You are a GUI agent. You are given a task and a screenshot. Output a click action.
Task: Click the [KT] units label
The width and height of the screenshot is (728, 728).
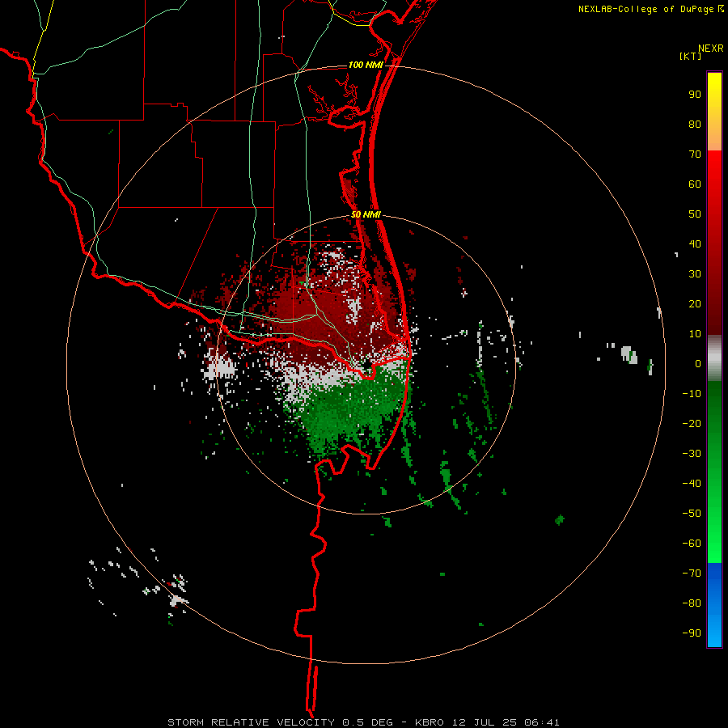pyautogui.click(x=690, y=56)
